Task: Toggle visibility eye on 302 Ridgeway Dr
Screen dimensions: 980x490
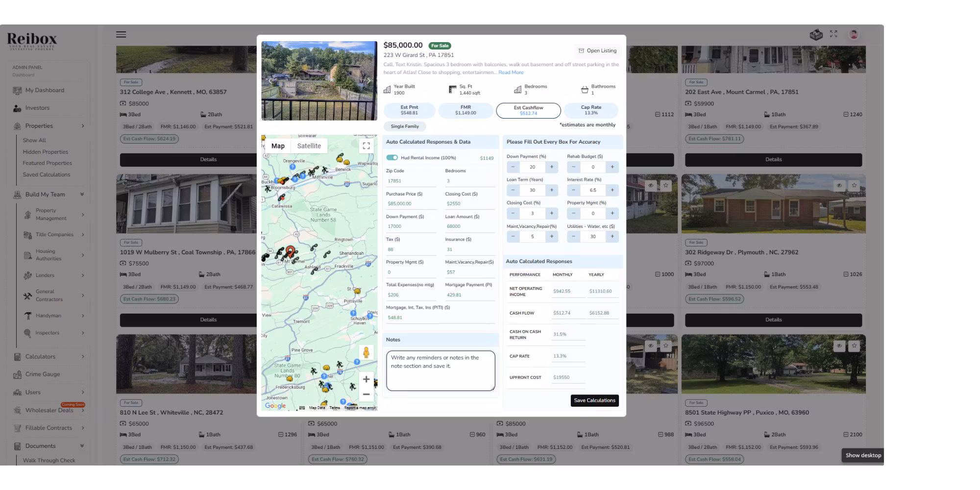Action: point(839,186)
